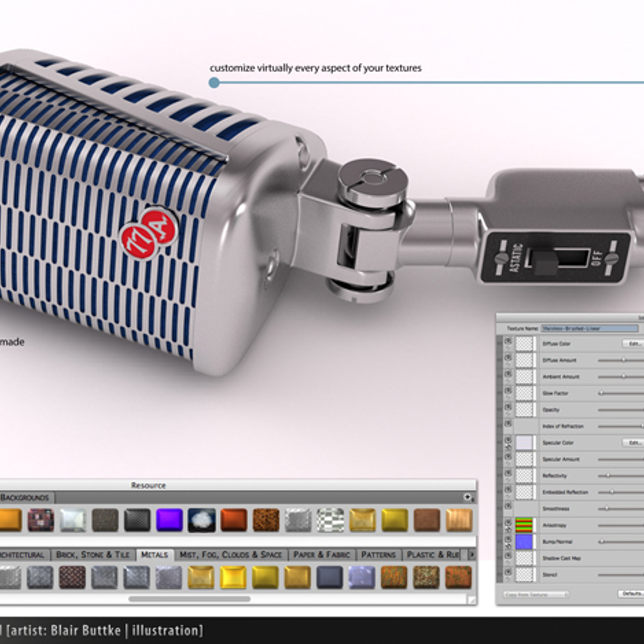This screenshot has width=644, height=644.
Task: Click the map link icon under Anisotropy eye
Action: coord(508,529)
